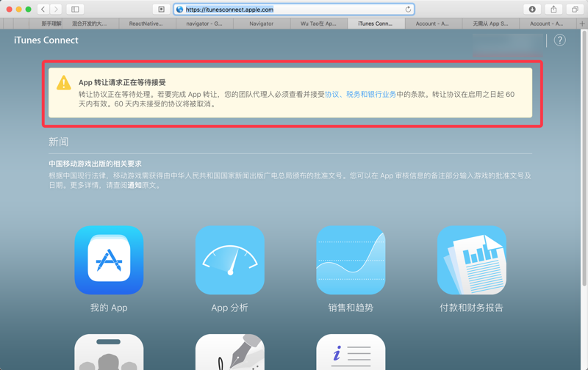Switch to the 混合开发的大... tab
588x370 pixels.
click(90, 23)
